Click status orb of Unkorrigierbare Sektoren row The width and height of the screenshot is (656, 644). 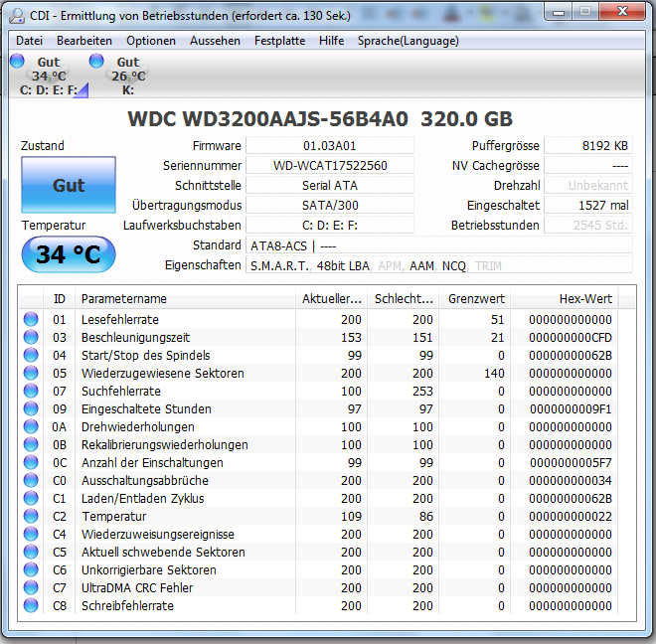pyautogui.click(x=31, y=569)
